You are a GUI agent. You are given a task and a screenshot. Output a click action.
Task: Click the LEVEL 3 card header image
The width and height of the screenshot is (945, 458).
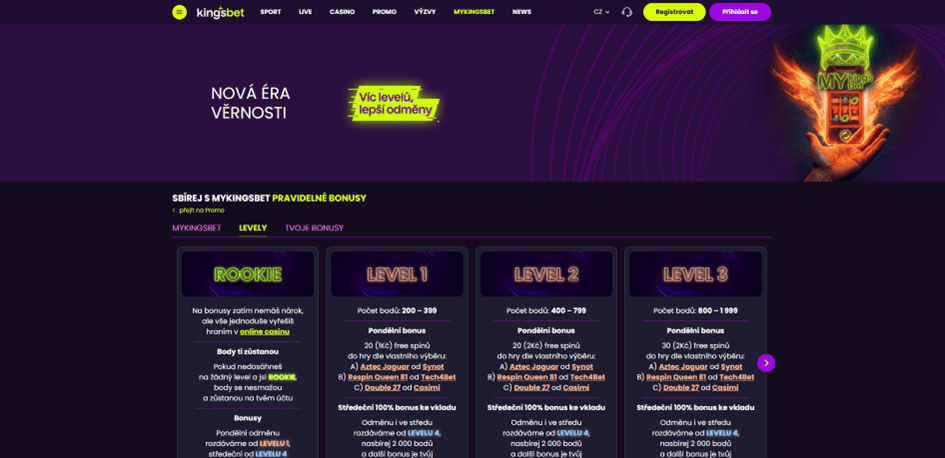[x=695, y=274]
